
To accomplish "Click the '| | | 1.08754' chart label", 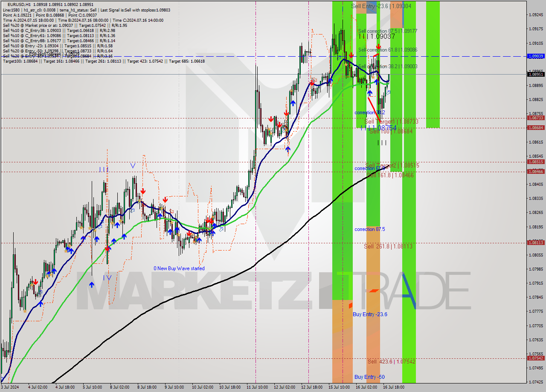I will (378, 128).
